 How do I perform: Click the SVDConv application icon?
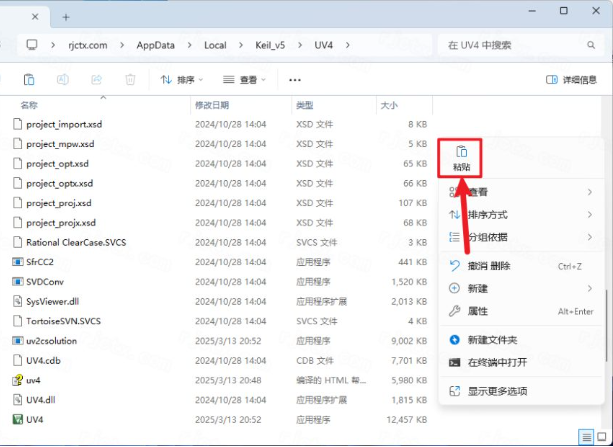tap(17, 282)
